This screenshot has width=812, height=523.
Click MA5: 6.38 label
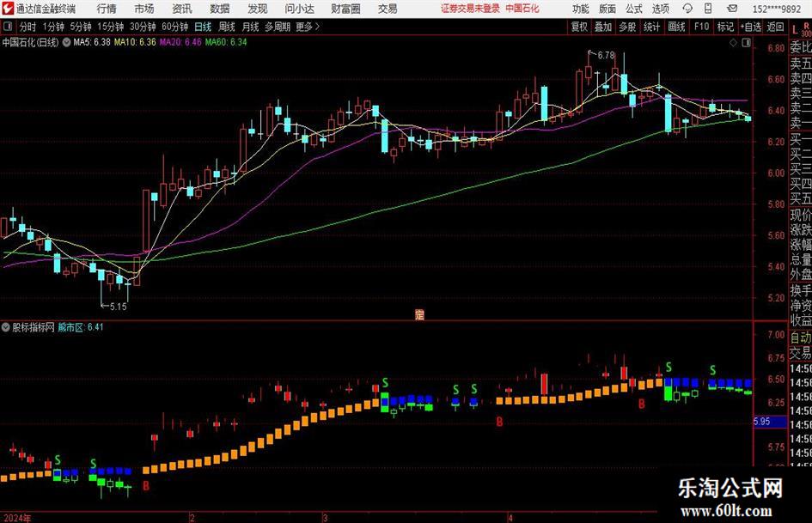[92, 42]
